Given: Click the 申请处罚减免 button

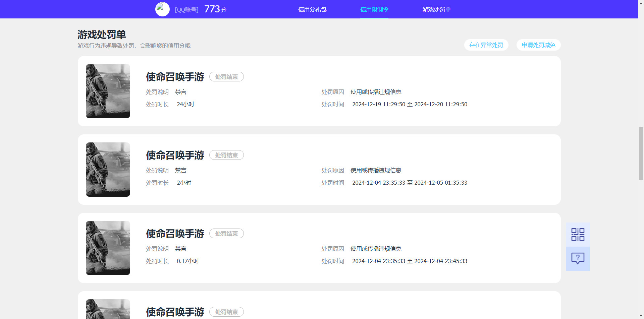Looking at the screenshot, I should tap(538, 45).
